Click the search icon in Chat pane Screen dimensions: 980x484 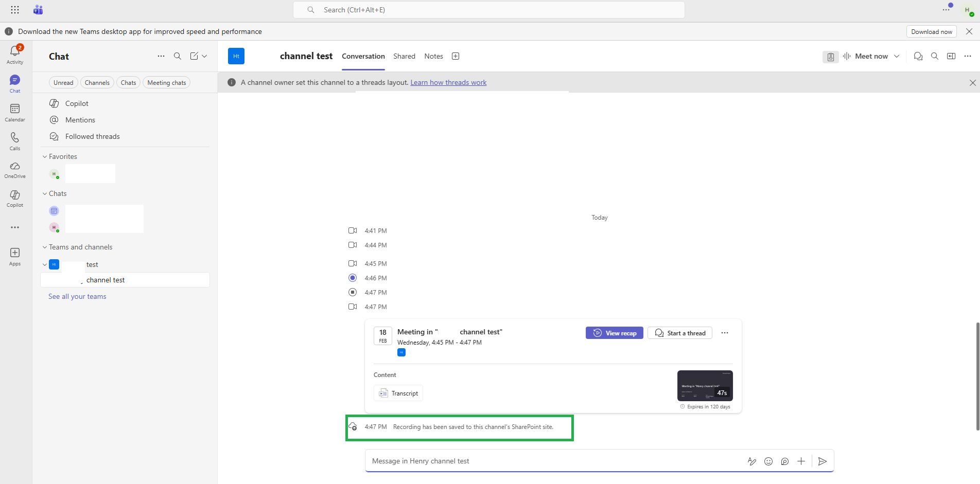click(x=178, y=56)
